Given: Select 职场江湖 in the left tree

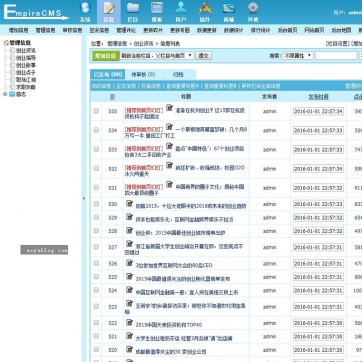Looking at the screenshot, I should click(26, 80).
